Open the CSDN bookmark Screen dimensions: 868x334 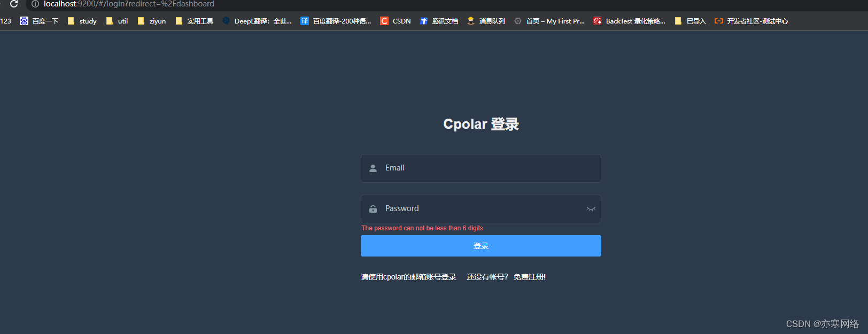pyautogui.click(x=396, y=21)
